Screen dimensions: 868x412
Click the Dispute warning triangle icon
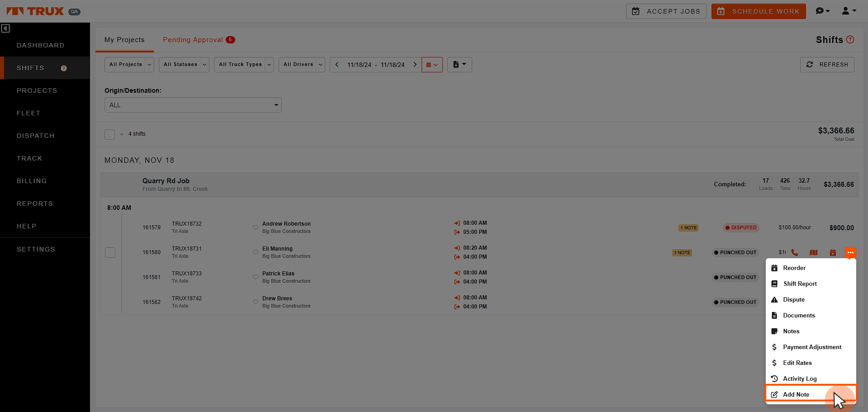click(774, 299)
